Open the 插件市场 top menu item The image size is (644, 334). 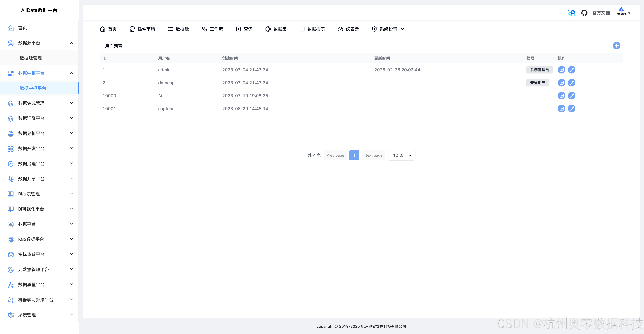coord(142,29)
